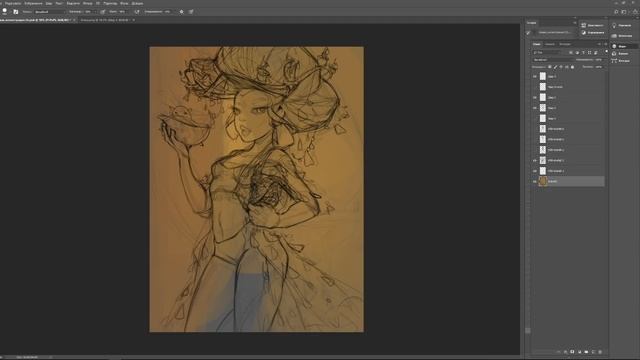Filter layers by type layers icon
This screenshot has height=360, width=640.
pos(583,53)
